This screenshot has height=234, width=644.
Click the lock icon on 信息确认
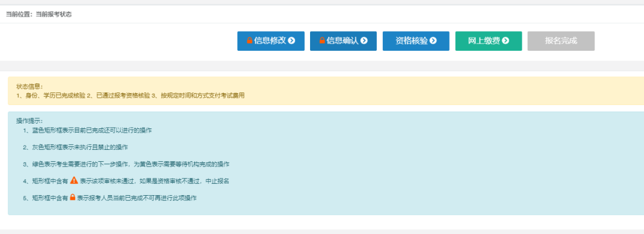pos(322,41)
